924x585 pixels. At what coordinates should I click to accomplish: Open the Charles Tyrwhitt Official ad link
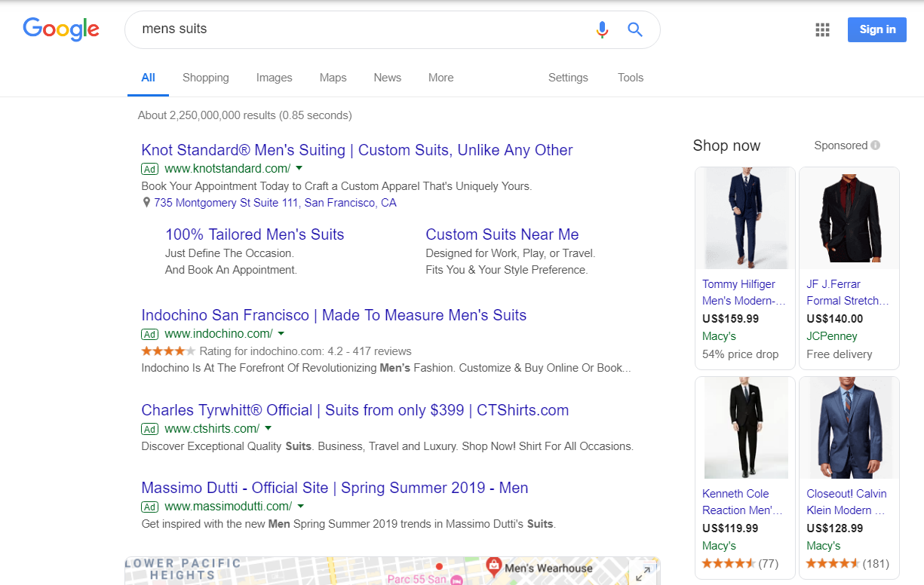(x=355, y=410)
